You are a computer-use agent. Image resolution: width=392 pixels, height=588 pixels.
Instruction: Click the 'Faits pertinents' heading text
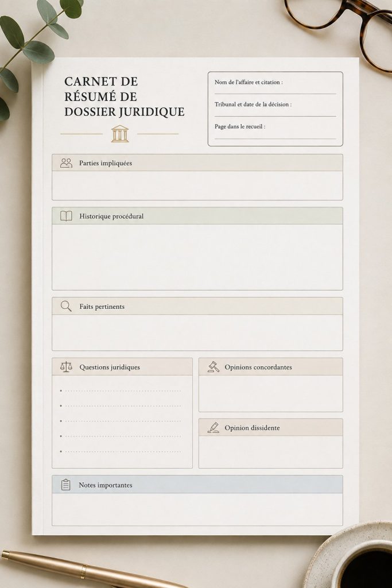[x=102, y=307]
